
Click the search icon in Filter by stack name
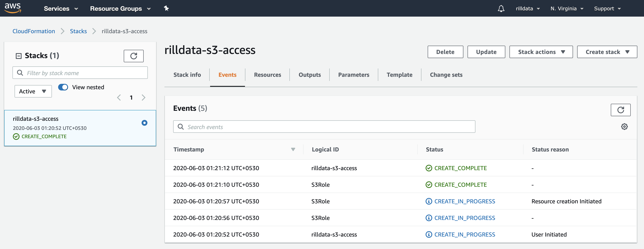(x=20, y=73)
